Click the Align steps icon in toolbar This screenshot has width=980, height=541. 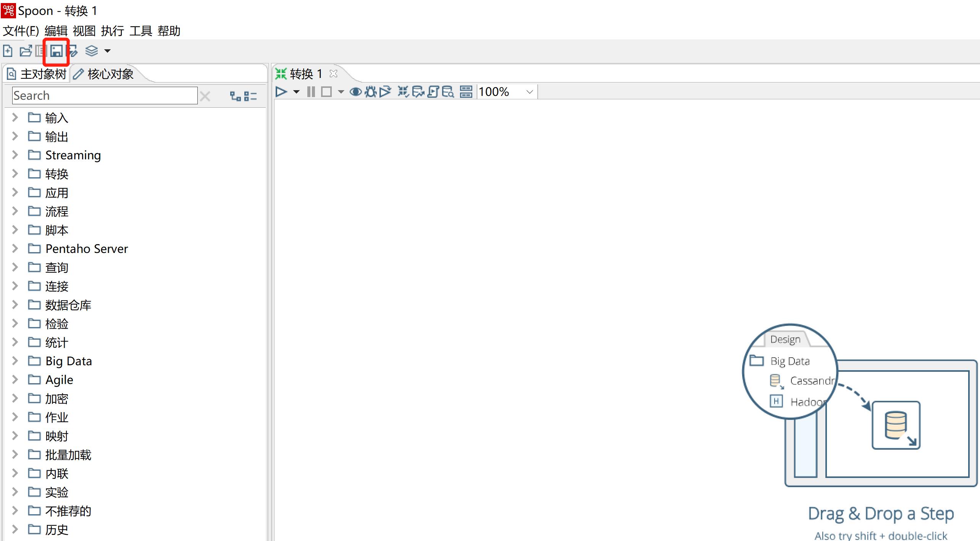click(x=466, y=91)
